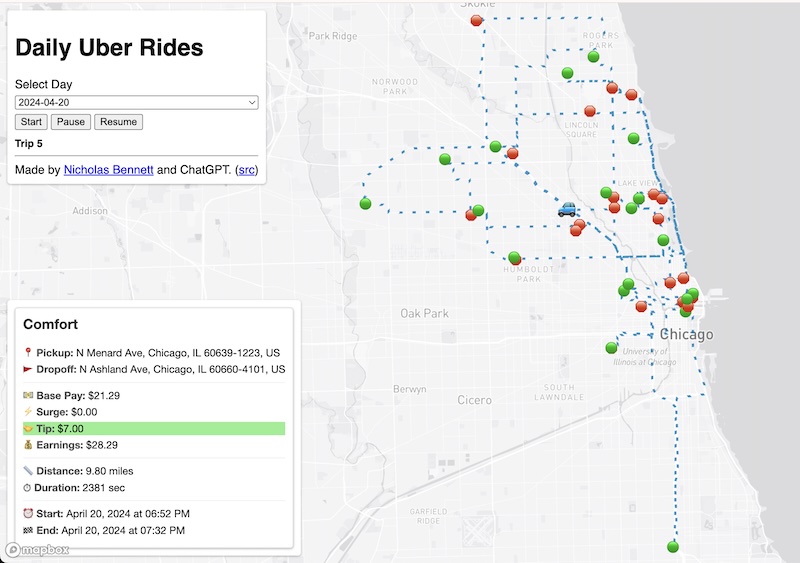Click the Pause button
The height and width of the screenshot is (563, 800).
(70, 121)
